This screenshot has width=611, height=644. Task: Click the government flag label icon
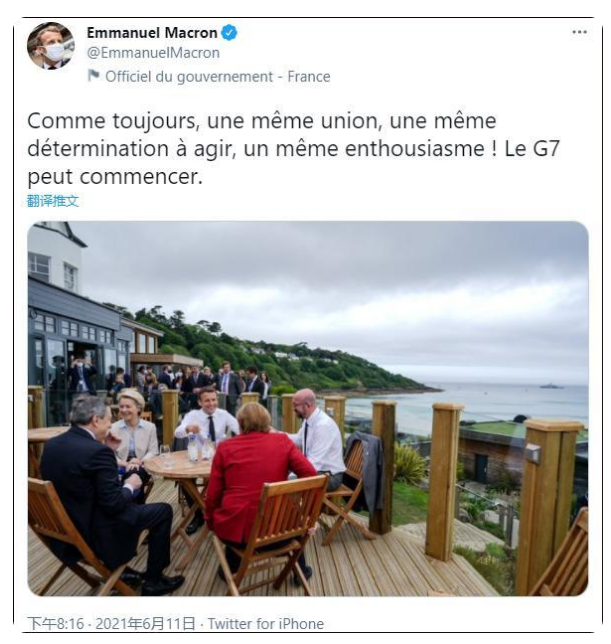(x=94, y=76)
